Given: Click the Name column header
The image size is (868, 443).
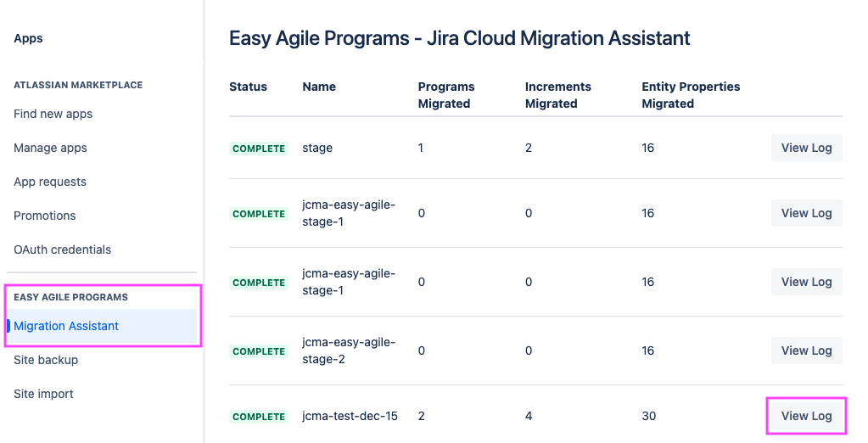Looking at the screenshot, I should coord(319,87).
